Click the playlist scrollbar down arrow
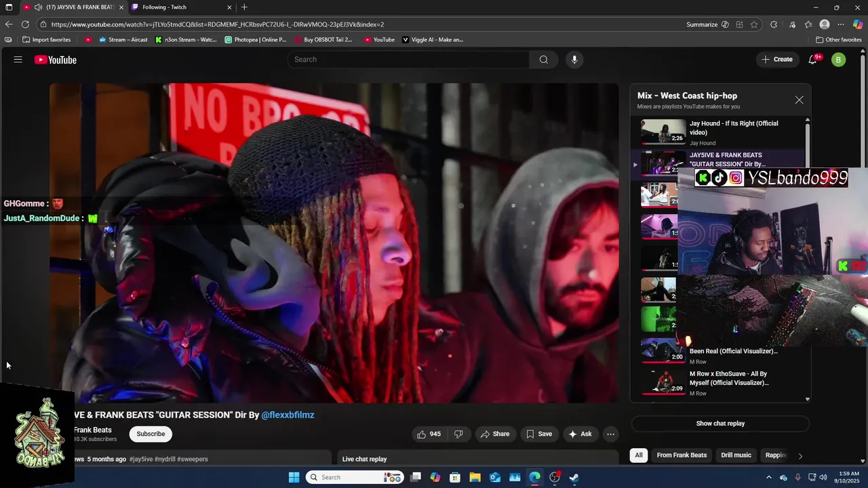868x488 pixels. tap(807, 399)
